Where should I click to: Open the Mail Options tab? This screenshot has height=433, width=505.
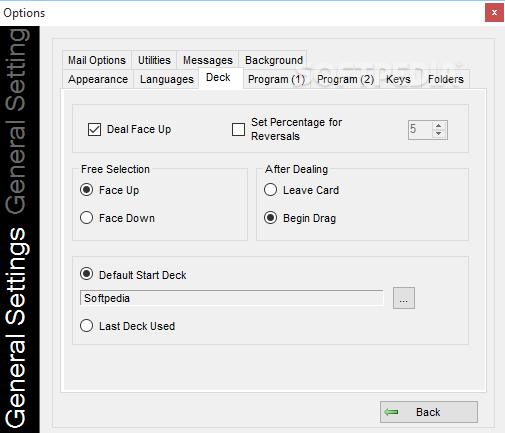97,60
